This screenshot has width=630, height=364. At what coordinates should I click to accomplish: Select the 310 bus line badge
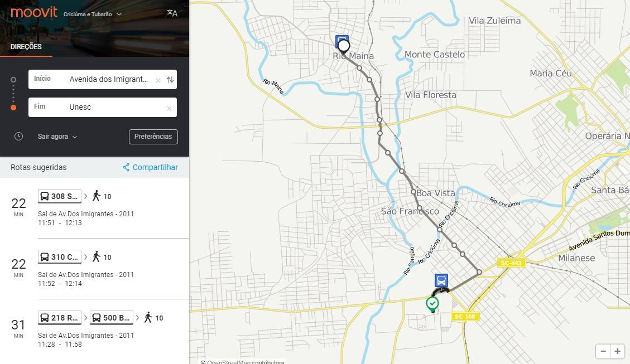60,257
